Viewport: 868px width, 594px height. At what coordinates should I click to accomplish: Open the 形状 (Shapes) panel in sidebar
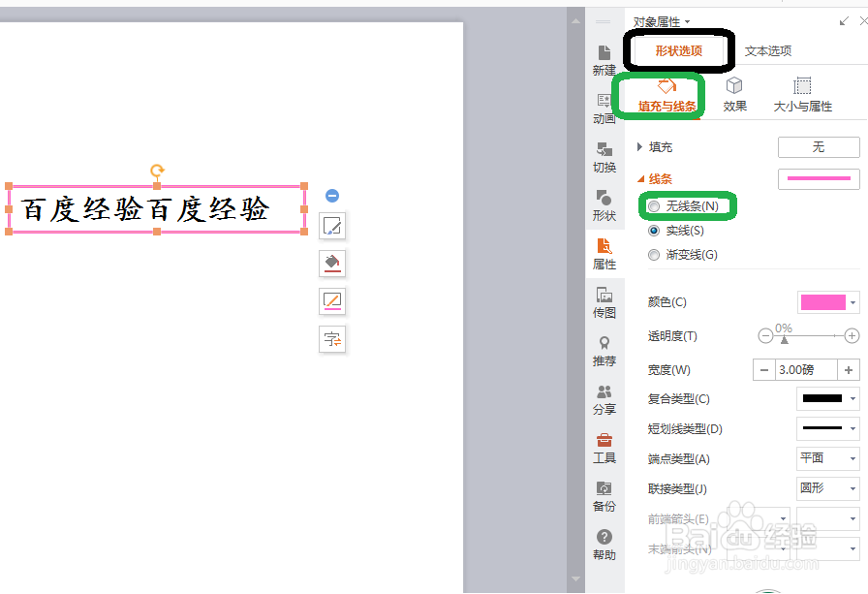point(604,206)
